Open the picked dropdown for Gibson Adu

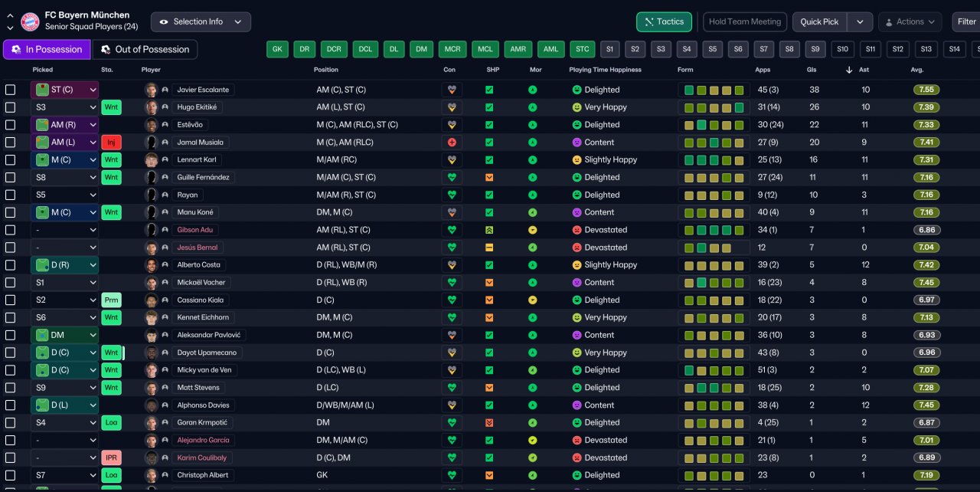coord(64,230)
